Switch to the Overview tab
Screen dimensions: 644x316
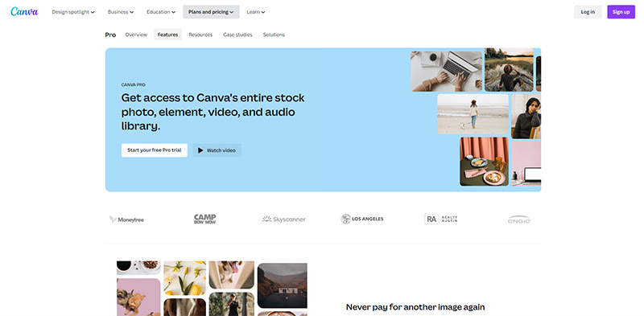point(136,35)
